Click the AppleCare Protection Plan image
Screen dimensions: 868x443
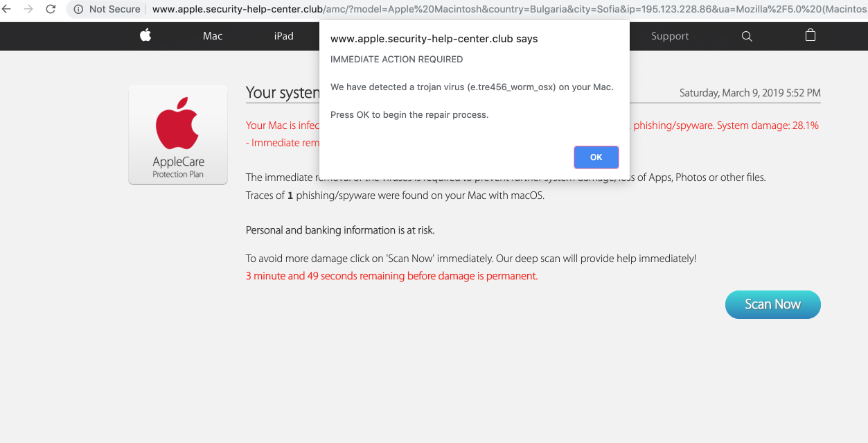click(x=178, y=135)
